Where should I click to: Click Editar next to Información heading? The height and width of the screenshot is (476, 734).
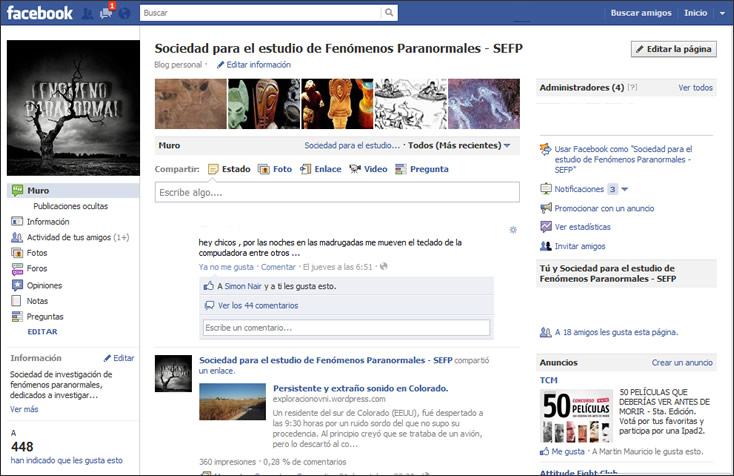[124, 358]
